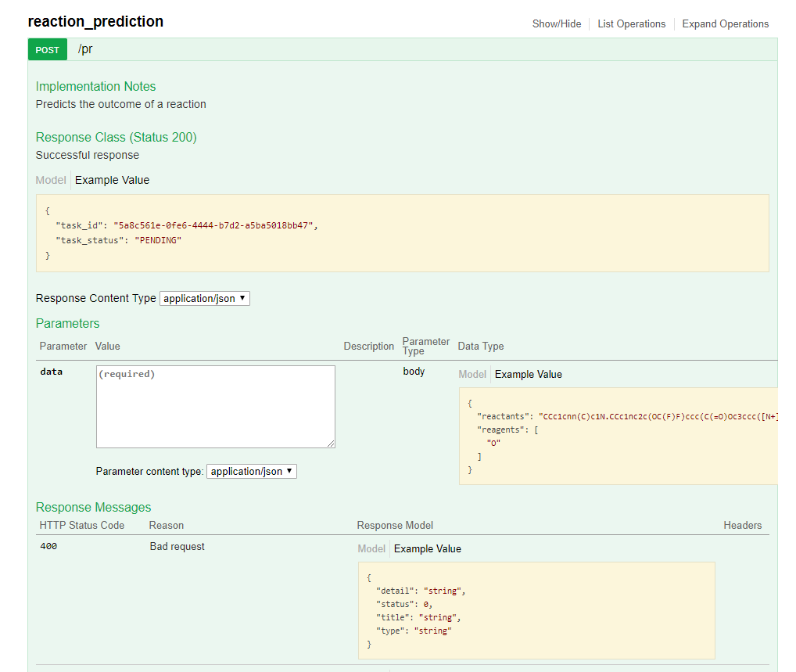Click the 'Parameters' heading
The height and width of the screenshot is (672, 796).
[x=67, y=324]
